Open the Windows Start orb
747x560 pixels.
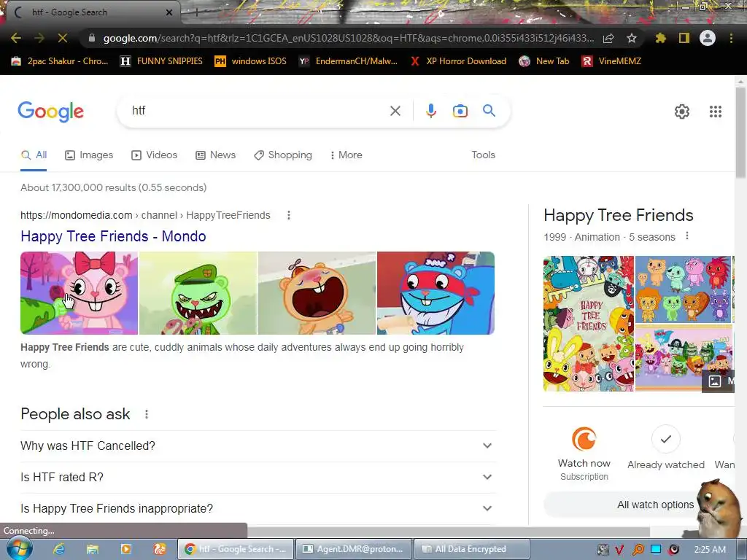(19, 548)
